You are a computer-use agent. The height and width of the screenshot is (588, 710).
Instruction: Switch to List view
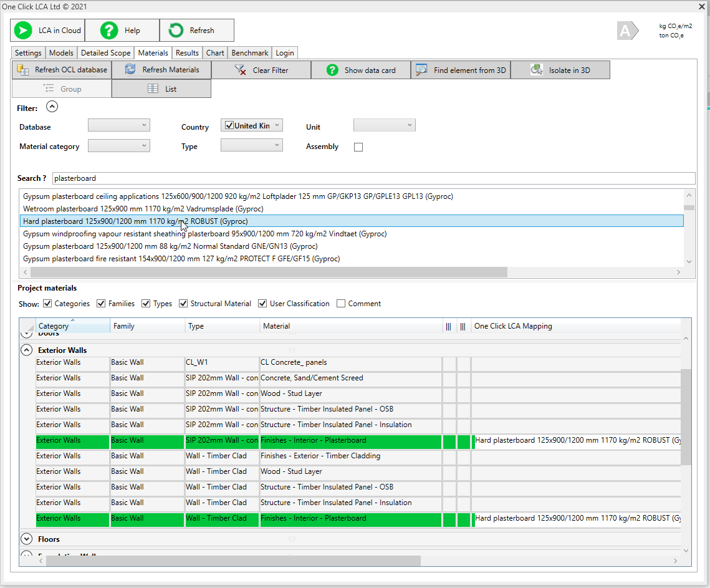tap(161, 89)
